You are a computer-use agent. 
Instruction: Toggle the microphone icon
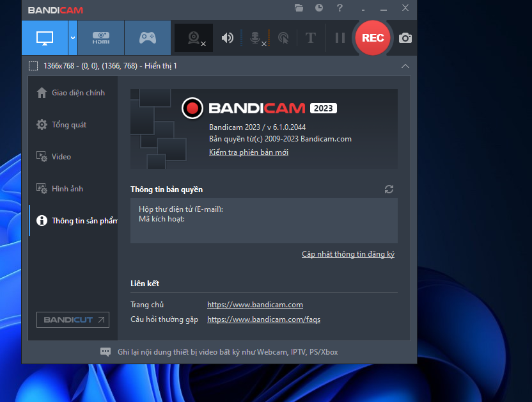click(255, 38)
